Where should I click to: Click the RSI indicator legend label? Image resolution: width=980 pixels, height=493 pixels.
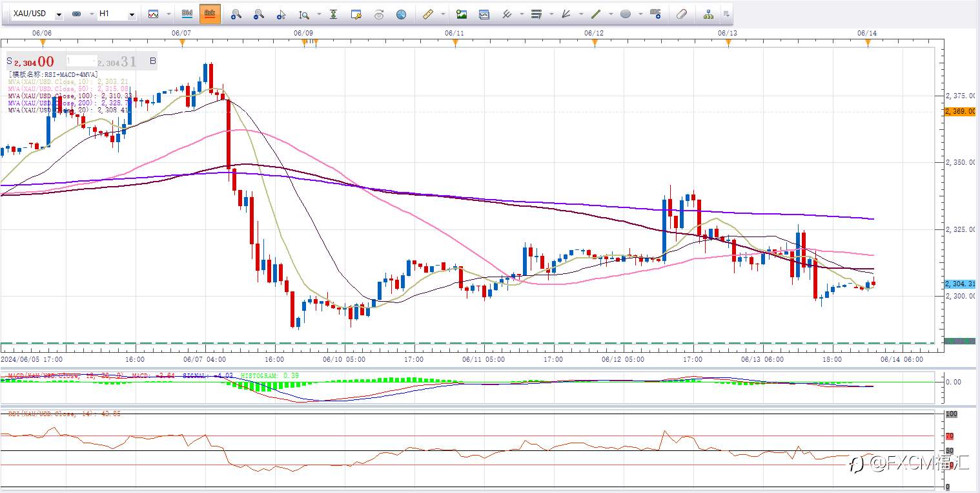pyautogui.click(x=64, y=414)
